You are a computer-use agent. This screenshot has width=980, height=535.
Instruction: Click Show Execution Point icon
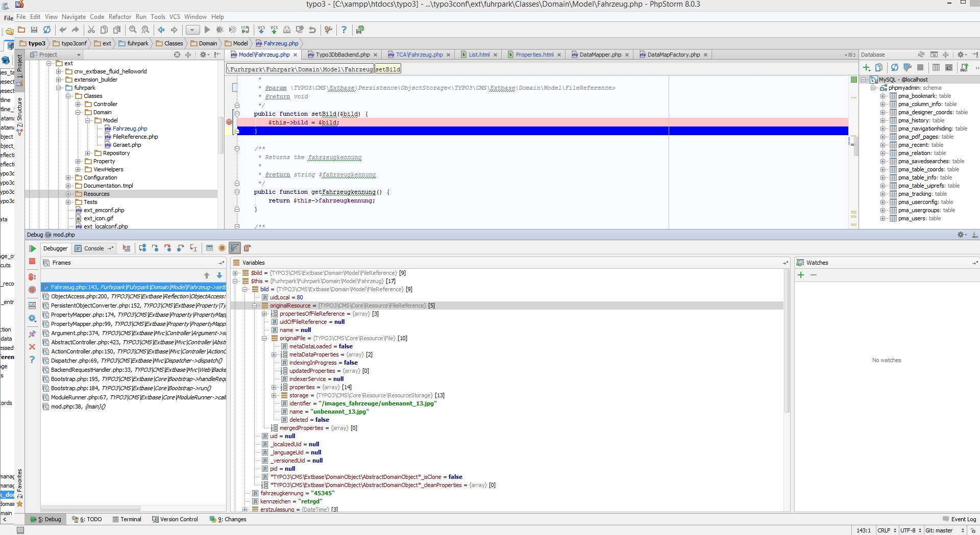127,248
